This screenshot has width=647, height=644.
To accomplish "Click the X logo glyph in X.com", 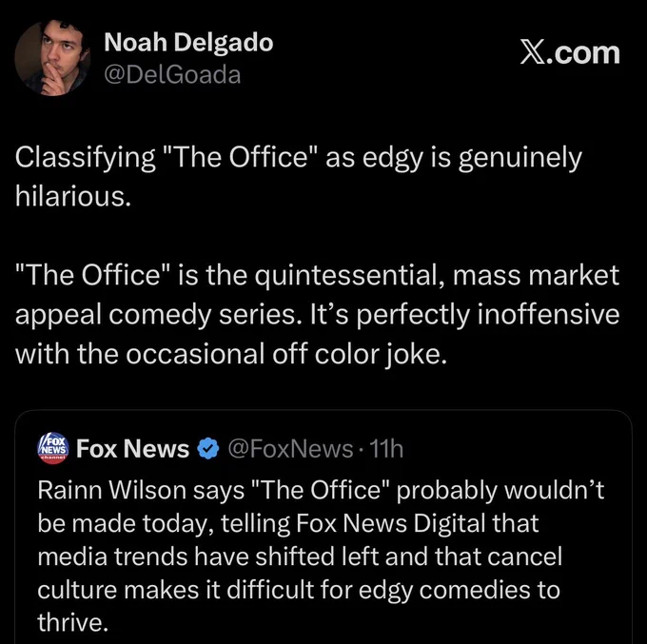I will (x=532, y=53).
